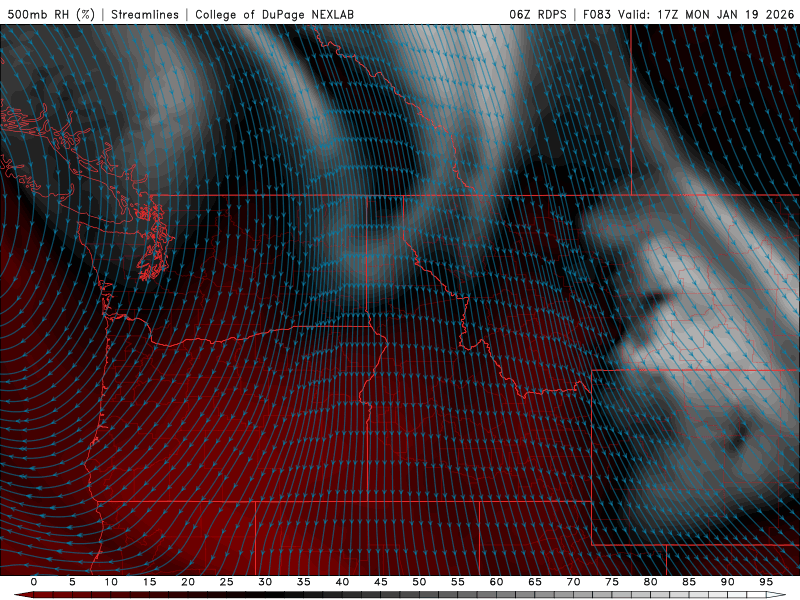Select the "45" value on the colorbar
Screen dimensions: 800x600
coord(381,582)
